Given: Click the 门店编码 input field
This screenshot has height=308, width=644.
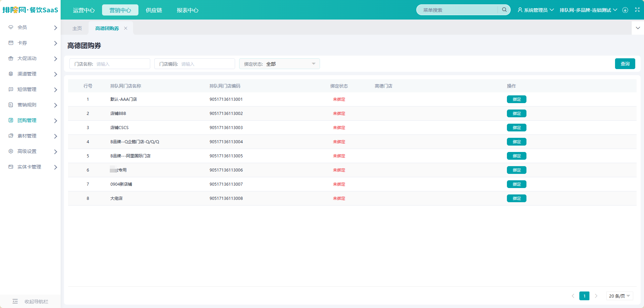Looking at the screenshot, I should coord(195,64).
